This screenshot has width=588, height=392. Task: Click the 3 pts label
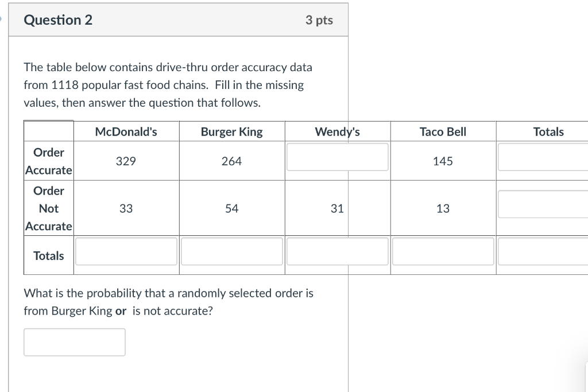tap(319, 20)
